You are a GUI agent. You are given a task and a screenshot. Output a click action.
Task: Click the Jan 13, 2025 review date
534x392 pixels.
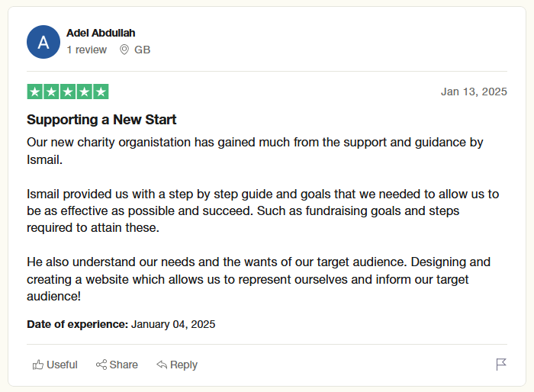(473, 92)
